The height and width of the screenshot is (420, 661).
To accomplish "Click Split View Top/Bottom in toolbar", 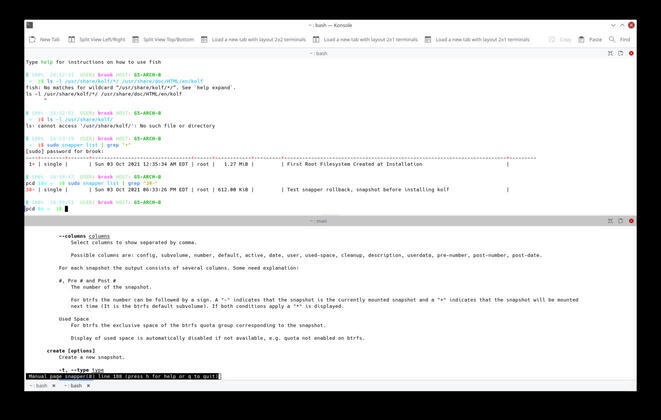I will (x=163, y=40).
